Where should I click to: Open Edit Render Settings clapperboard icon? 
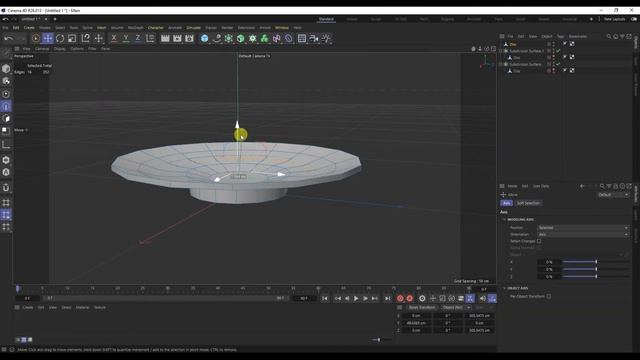click(189, 38)
